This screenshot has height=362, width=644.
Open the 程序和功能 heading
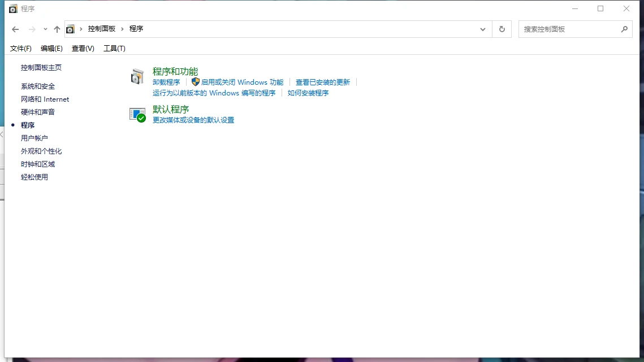click(175, 71)
